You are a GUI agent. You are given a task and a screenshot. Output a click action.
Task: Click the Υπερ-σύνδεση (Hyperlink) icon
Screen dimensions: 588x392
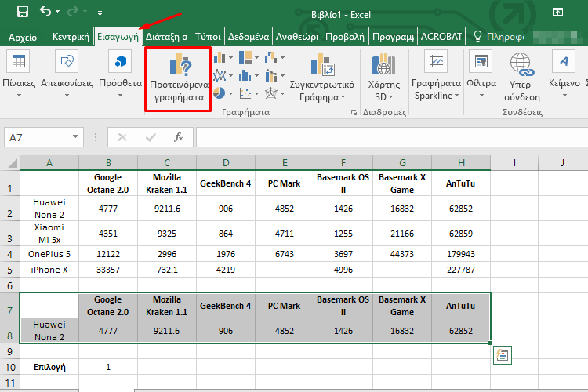click(x=522, y=63)
